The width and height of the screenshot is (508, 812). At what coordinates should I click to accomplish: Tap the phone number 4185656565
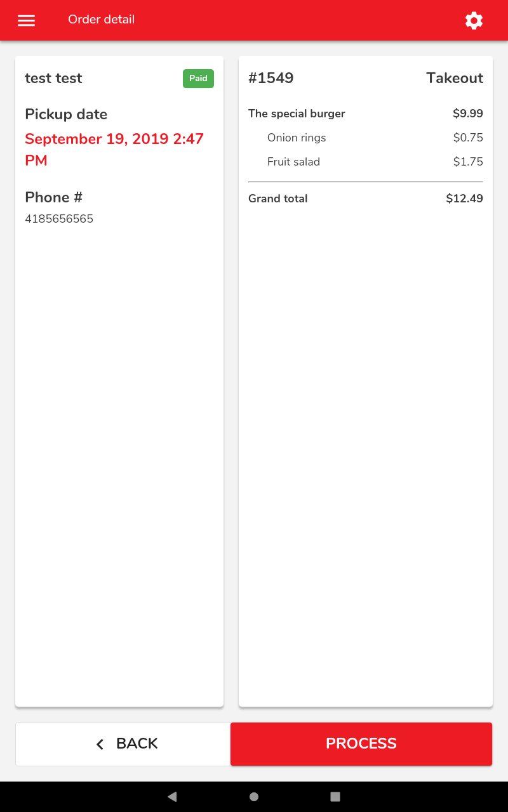pos(59,219)
